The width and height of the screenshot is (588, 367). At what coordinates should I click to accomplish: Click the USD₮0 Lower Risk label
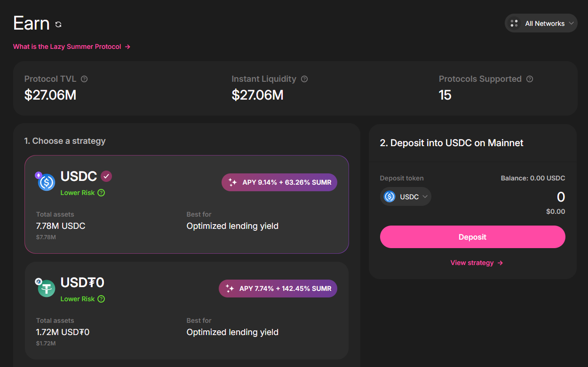coord(78,299)
